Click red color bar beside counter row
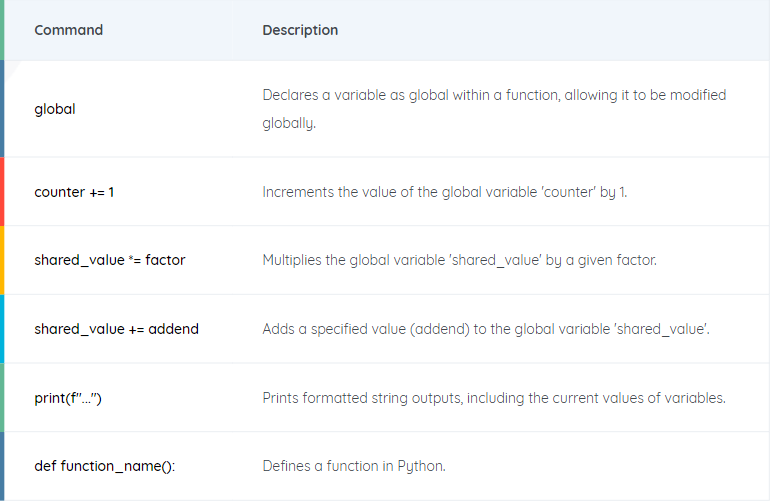Screen dimensions: 770x501 click(2, 192)
